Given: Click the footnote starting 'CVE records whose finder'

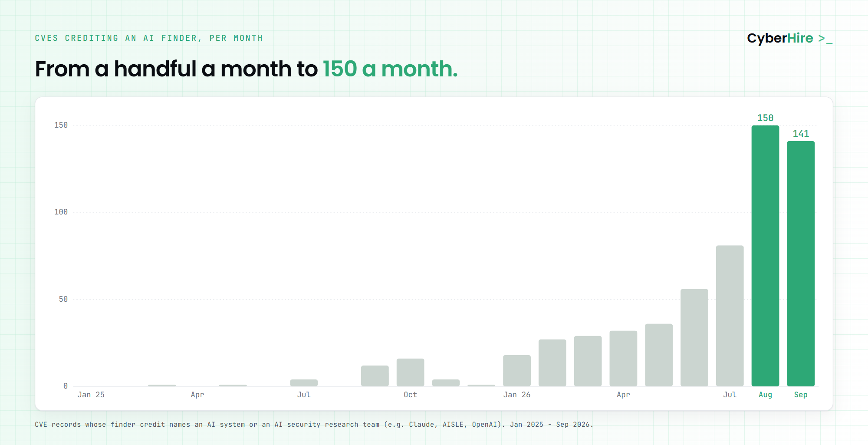Looking at the screenshot, I should pyautogui.click(x=314, y=425).
